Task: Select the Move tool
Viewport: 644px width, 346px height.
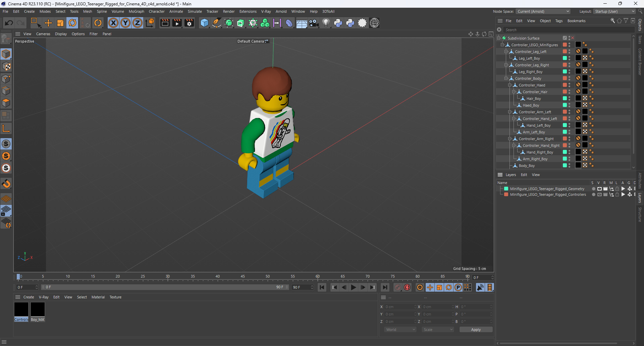Action: 48,23
